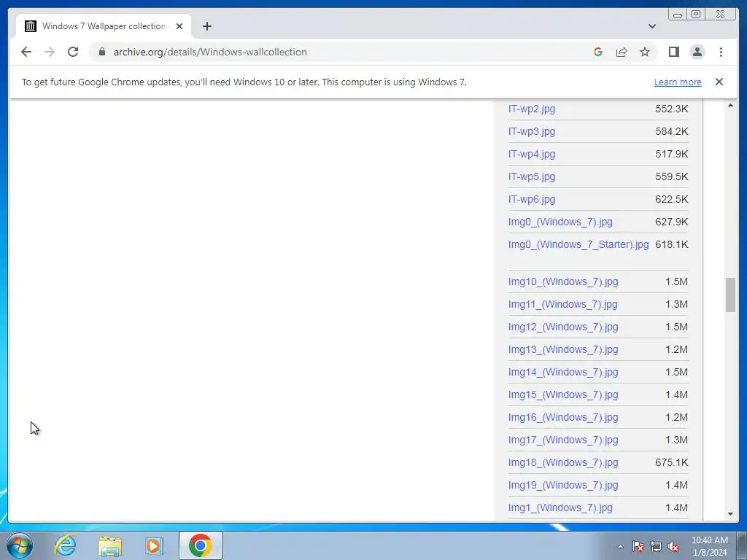The image size is (747, 560).
Task: Select Windows 7 Wallpaper collection tab
Action: 104,26
